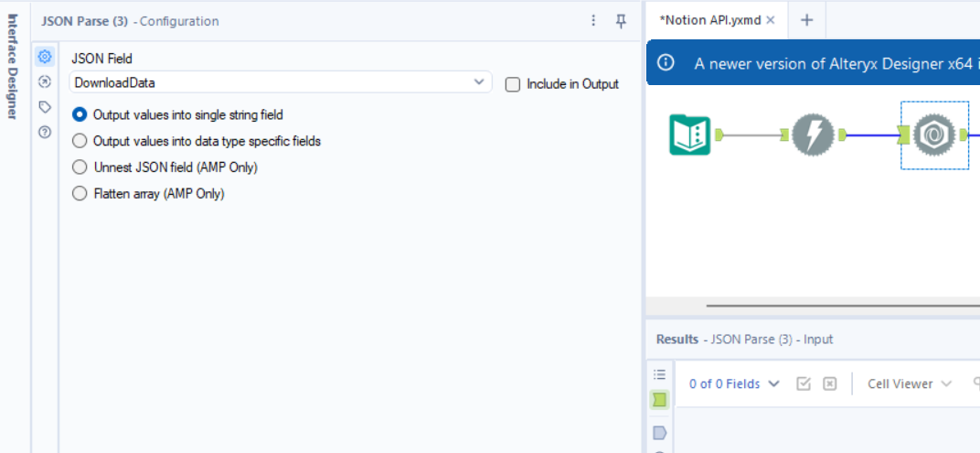Select the Text Input tool on canvas

point(690,135)
